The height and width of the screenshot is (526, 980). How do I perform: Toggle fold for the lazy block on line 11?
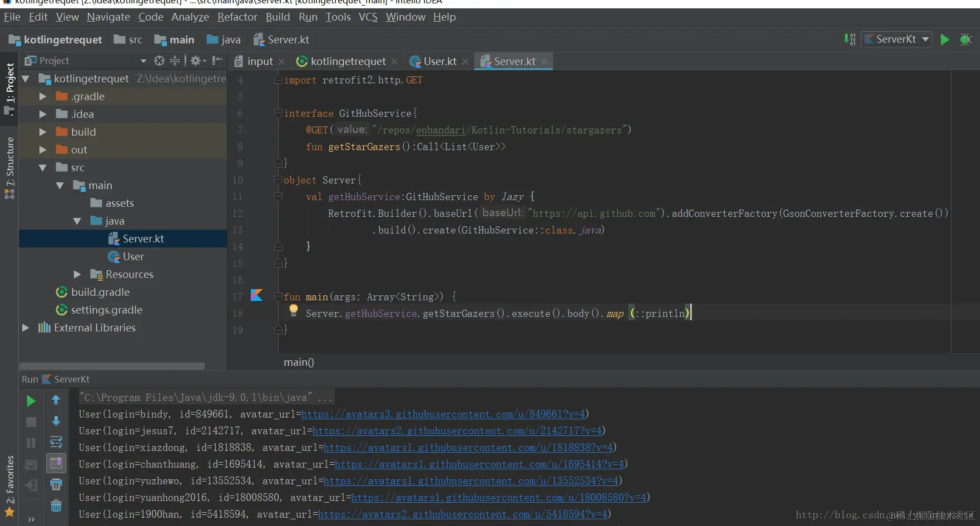278,197
